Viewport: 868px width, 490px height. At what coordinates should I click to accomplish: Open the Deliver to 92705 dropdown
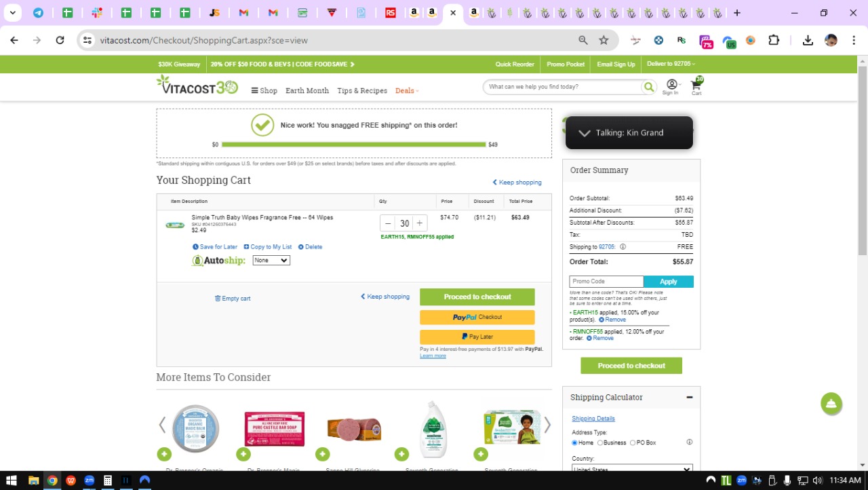pyautogui.click(x=671, y=64)
